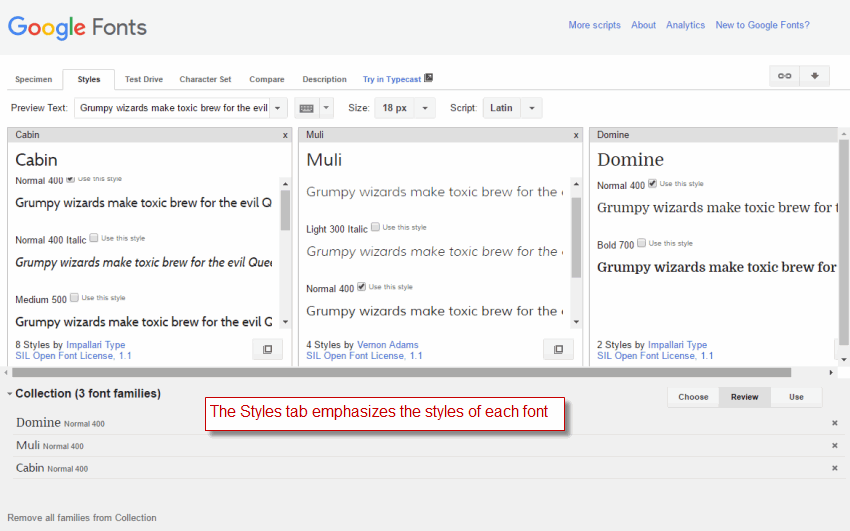Click the Typecast icon next to Try in Typecast

pyautogui.click(x=428, y=78)
